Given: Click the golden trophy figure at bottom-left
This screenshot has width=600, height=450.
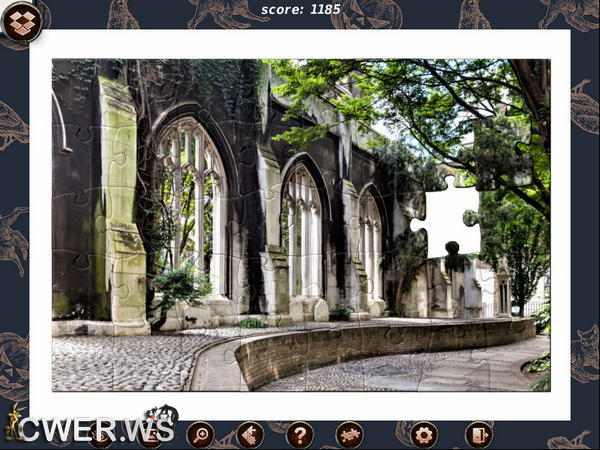Looking at the screenshot, I should pyautogui.click(x=14, y=422).
